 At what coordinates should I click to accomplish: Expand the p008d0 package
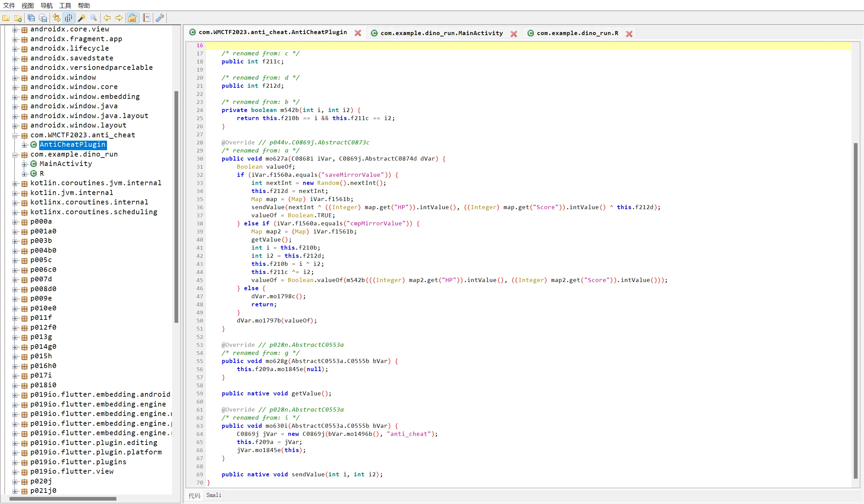click(x=15, y=289)
